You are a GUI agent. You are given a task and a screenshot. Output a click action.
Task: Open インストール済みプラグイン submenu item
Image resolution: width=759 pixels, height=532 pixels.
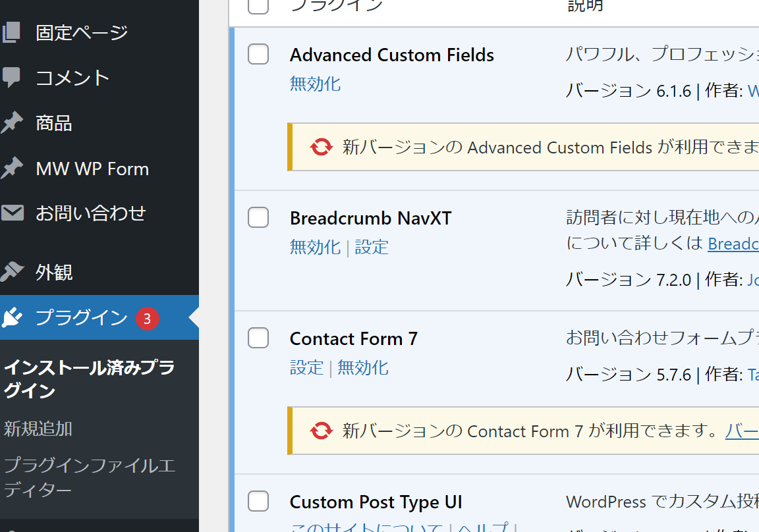click(90, 379)
